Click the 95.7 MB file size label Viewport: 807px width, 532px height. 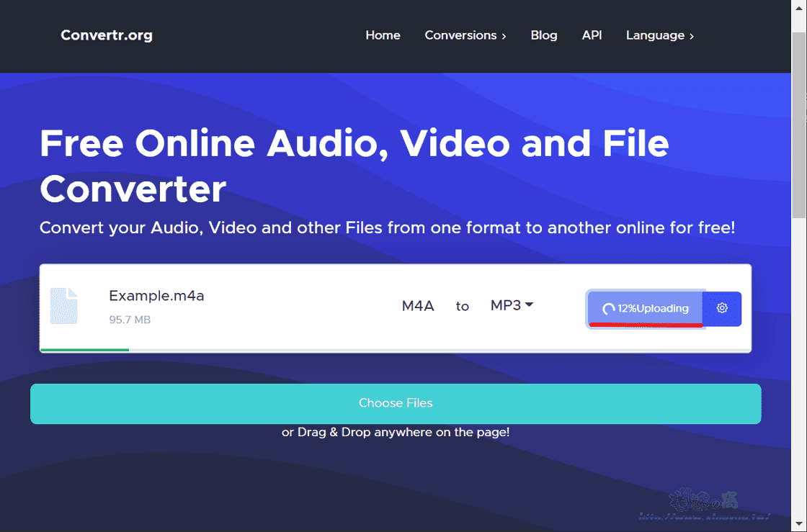[130, 320]
